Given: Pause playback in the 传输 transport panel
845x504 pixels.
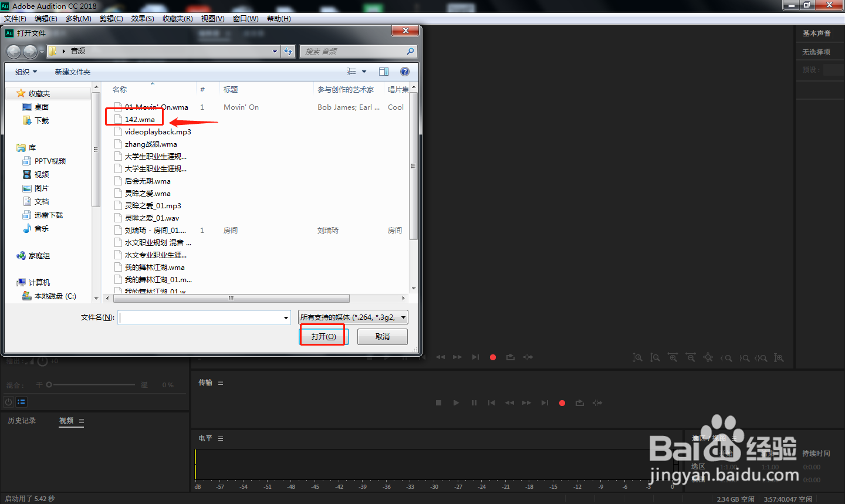Looking at the screenshot, I should coord(474,403).
